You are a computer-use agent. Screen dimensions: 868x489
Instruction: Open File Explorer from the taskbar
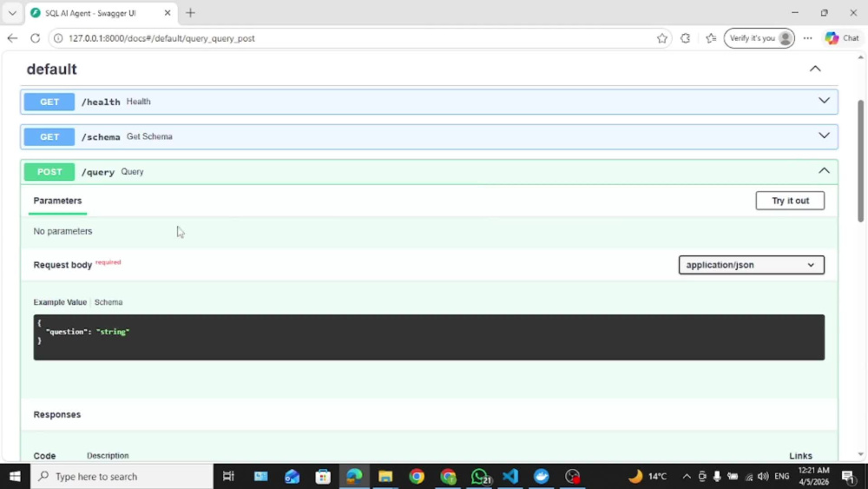click(x=385, y=476)
